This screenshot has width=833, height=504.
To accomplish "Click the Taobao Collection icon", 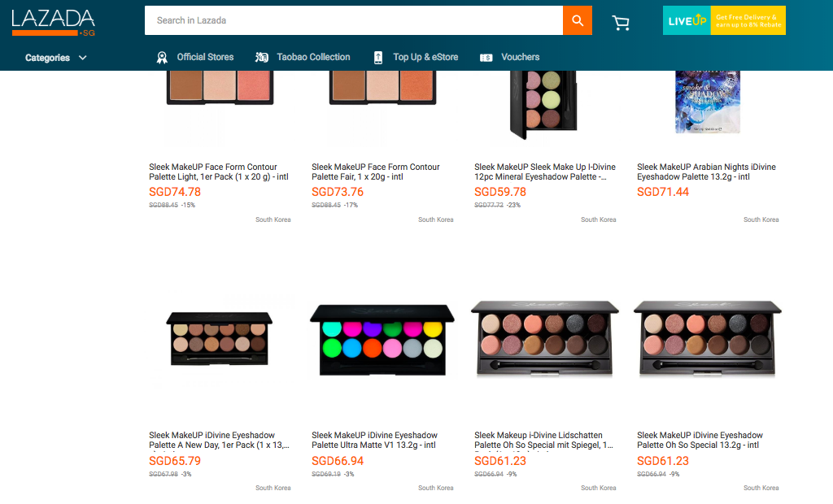I will click(262, 58).
